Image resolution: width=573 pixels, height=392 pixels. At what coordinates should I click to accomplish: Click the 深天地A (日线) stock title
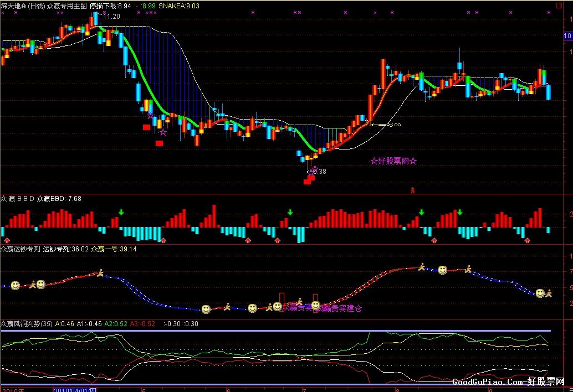[x=23, y=6]
